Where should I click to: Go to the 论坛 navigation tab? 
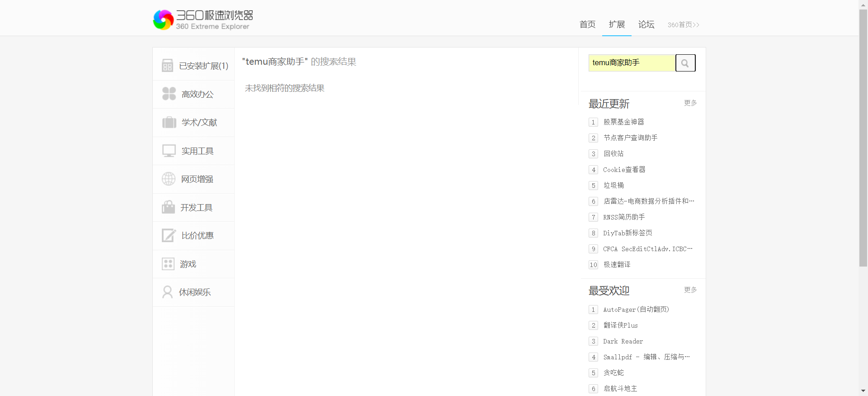pyautogui.click(x=646, y=24)
